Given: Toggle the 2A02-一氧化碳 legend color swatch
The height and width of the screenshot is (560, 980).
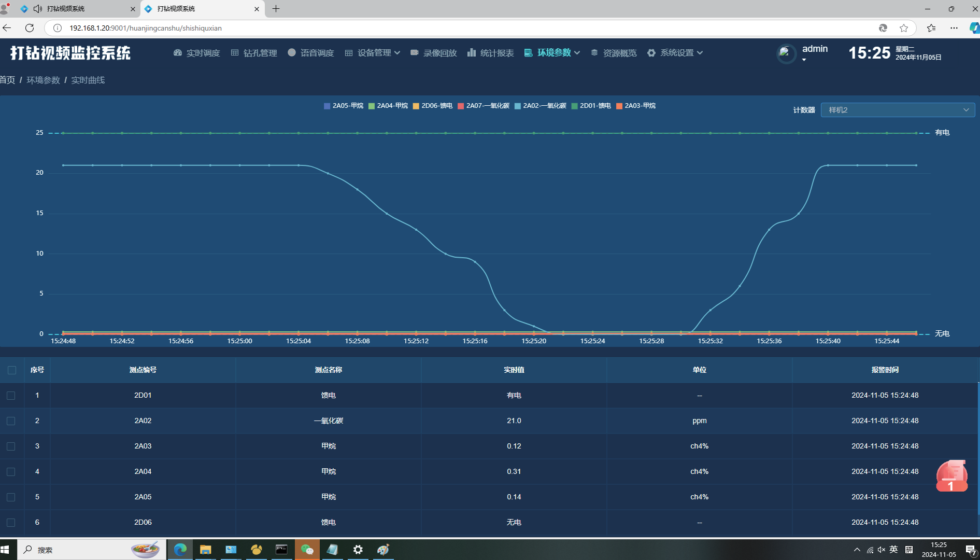Looking at the screenshot, I should [x=518, y=106].
